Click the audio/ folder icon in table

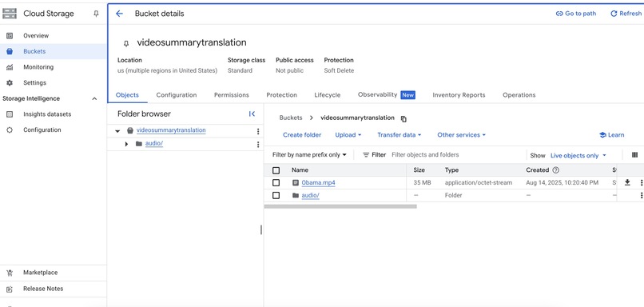pyautogui.click(x=296, y=195)
